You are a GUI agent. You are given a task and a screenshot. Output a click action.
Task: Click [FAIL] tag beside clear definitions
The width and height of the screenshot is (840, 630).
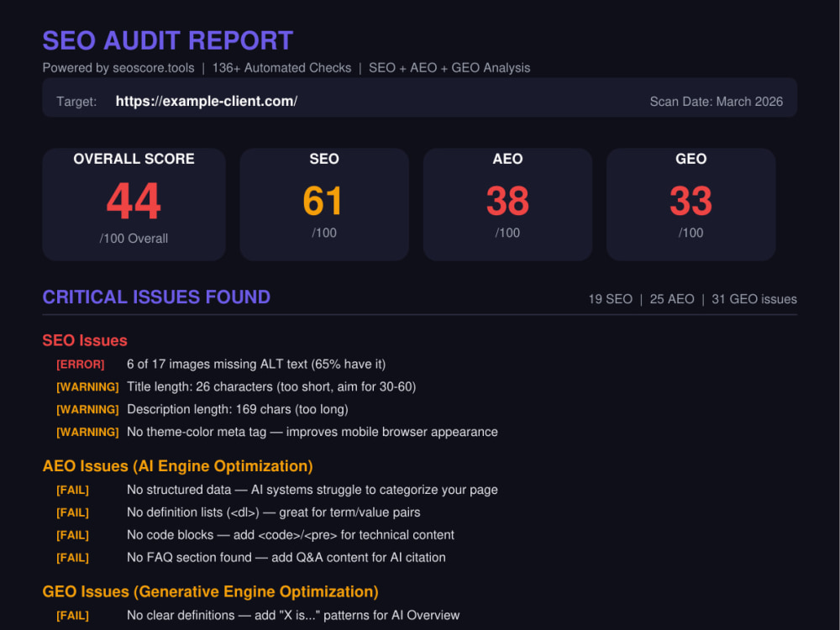pyautogui.click(x=72, y=616)
